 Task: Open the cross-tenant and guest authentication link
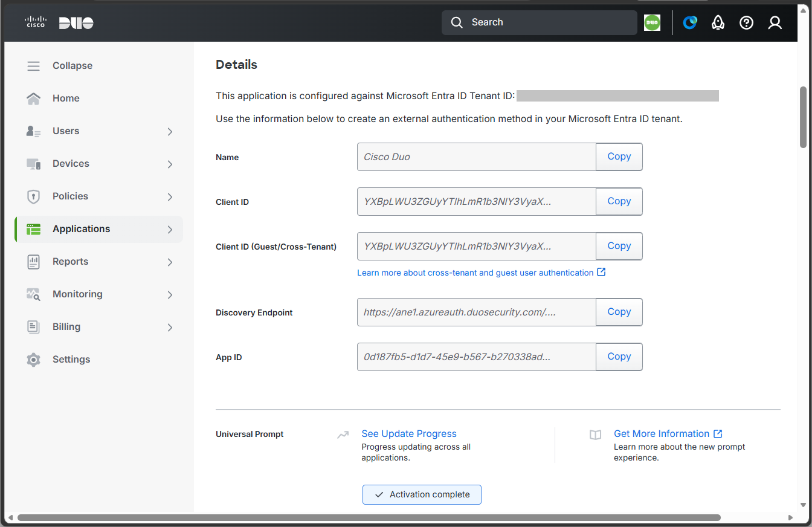coord(475,273)
